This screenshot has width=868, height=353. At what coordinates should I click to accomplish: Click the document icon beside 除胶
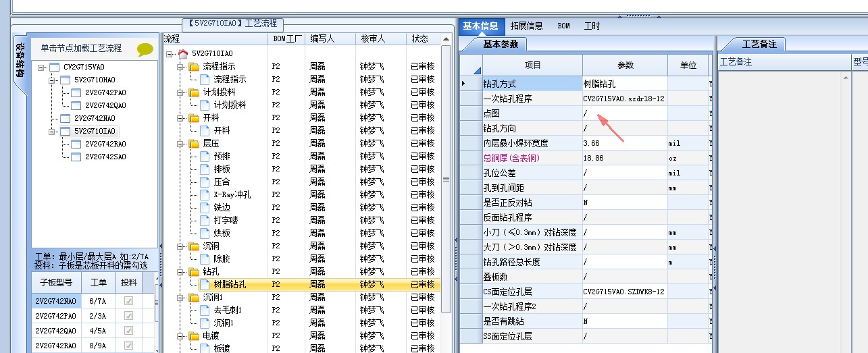[x=205, y=259]
